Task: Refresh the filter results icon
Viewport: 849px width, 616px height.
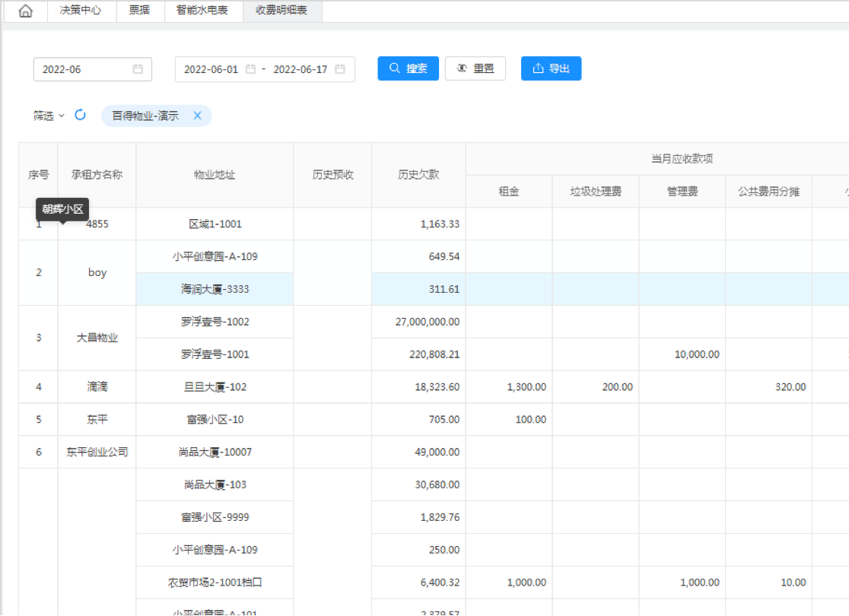Action: pyautogui.click(x=80, y=115)
